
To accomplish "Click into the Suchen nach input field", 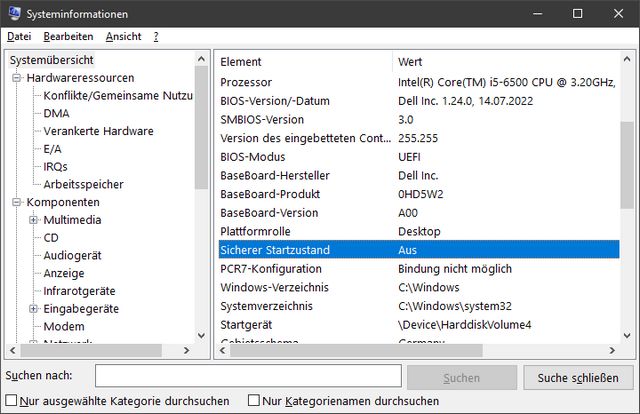I will pos(248,377).
